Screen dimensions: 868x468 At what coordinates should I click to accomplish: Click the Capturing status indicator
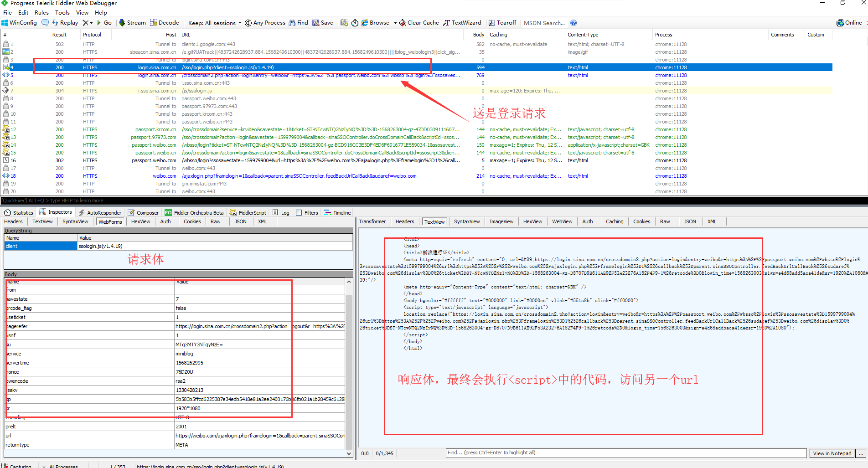(16, 466)
